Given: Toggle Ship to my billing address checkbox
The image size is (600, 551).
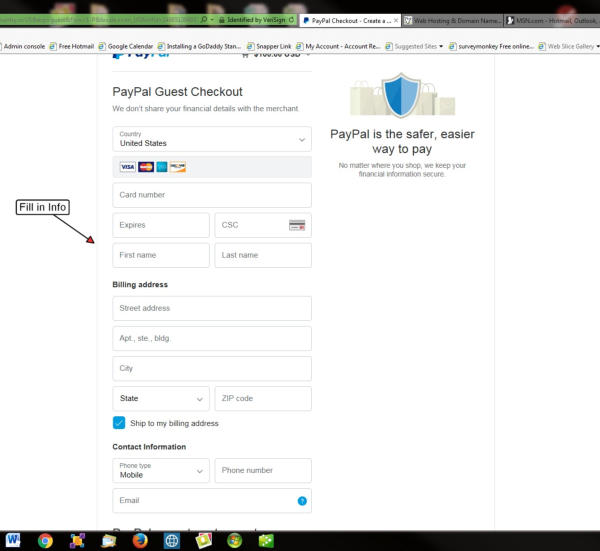Looking at the screenshot, I should [120, 423].
